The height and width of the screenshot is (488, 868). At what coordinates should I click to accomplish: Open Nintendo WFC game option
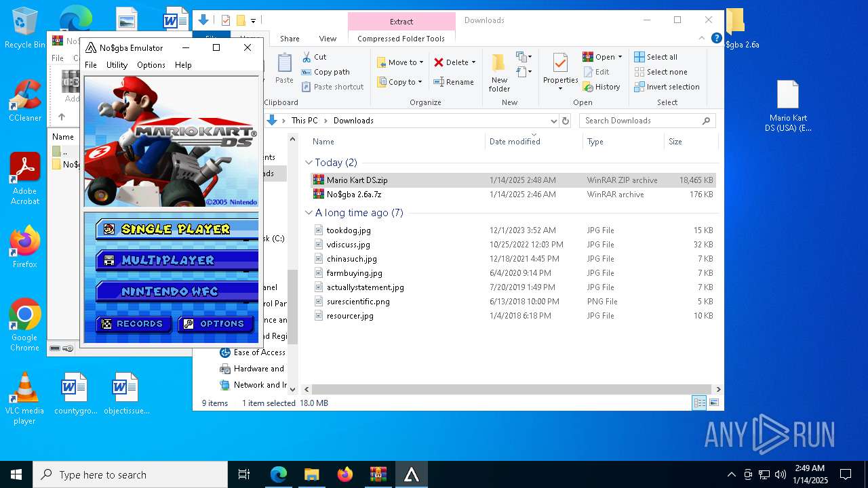click(x=177, y=291)
